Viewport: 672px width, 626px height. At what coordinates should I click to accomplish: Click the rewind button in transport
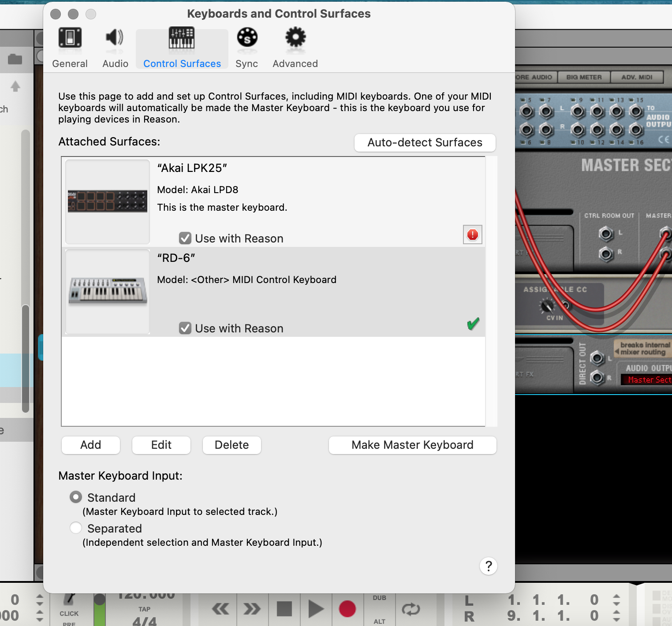220,609
